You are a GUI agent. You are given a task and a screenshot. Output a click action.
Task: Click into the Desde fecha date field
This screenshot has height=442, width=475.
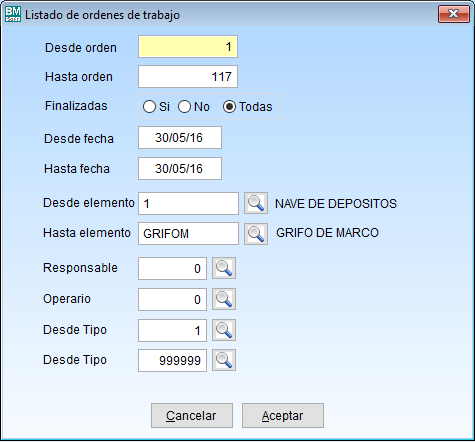click(180, 138)
